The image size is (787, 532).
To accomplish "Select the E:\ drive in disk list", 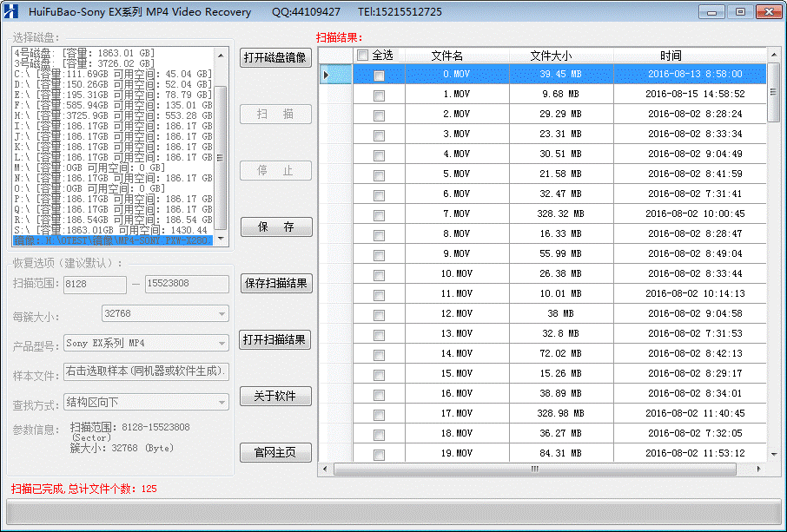I will pyautogui.click(x=114, y=95).
